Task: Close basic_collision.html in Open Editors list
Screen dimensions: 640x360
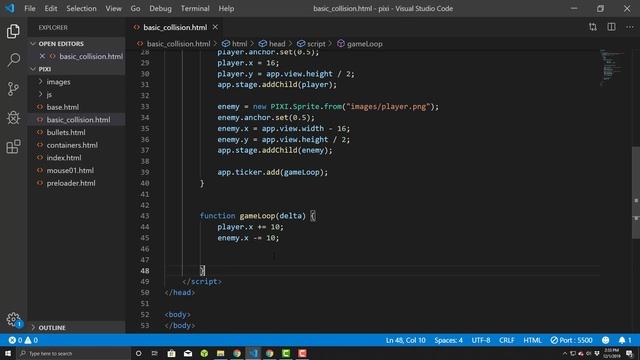Action: click(42, 56)
